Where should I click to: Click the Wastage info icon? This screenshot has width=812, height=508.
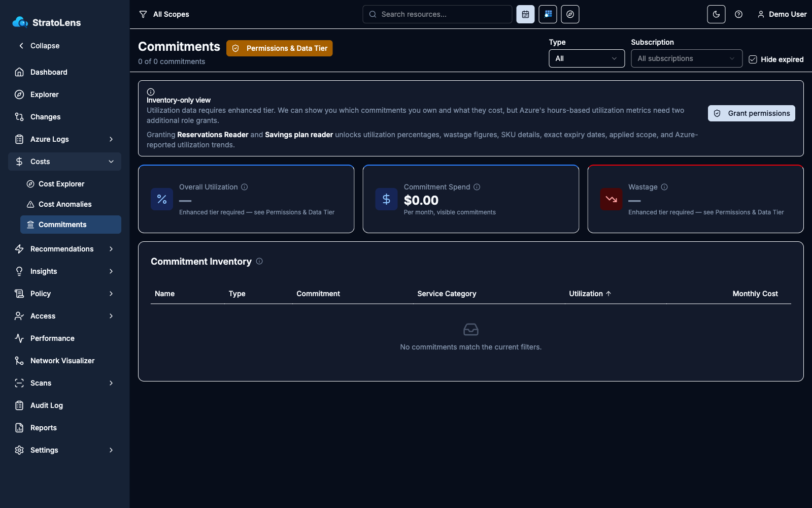(664, 187)
